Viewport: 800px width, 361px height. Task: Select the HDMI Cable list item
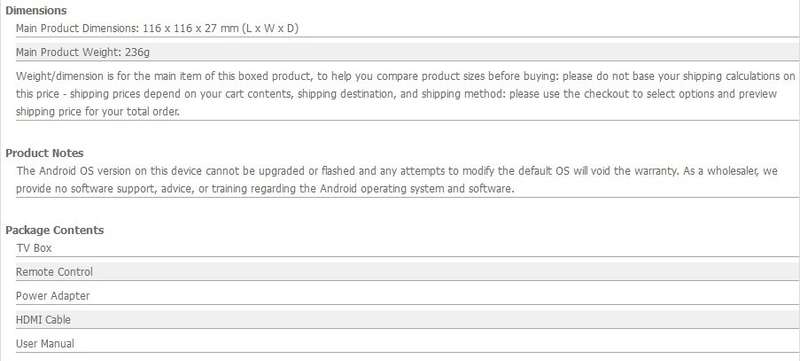point(407,320)
